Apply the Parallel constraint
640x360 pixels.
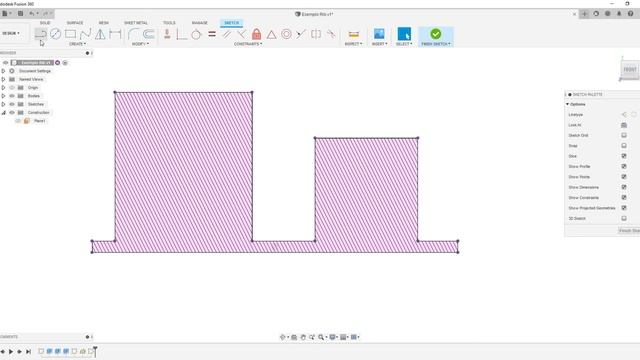pos(227,34)
